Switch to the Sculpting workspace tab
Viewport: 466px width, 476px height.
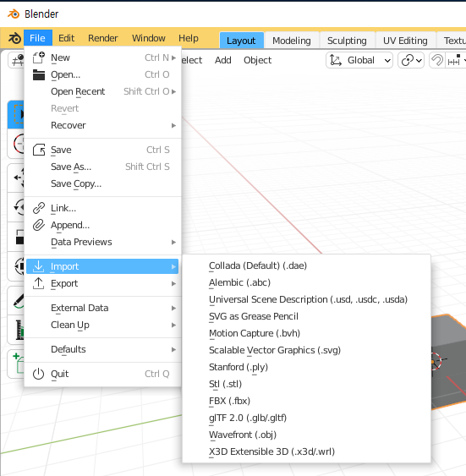click(347, 41)
